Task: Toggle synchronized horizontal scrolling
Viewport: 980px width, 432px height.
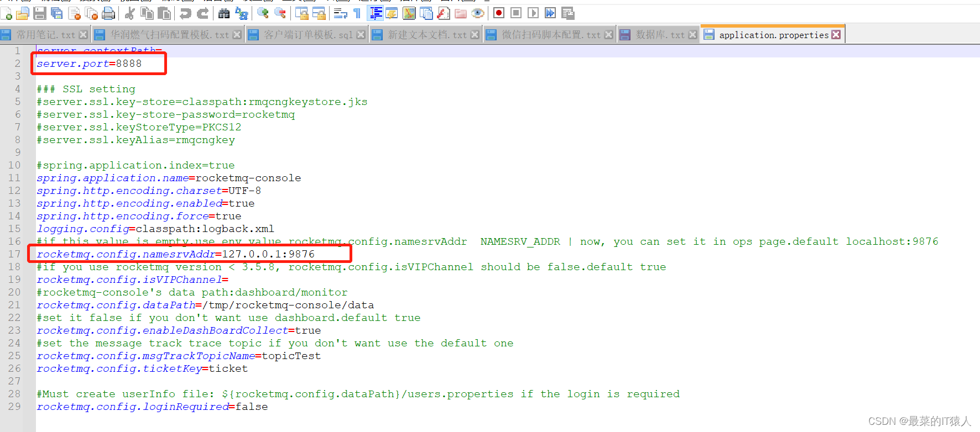Action: (x=319, y=13)
